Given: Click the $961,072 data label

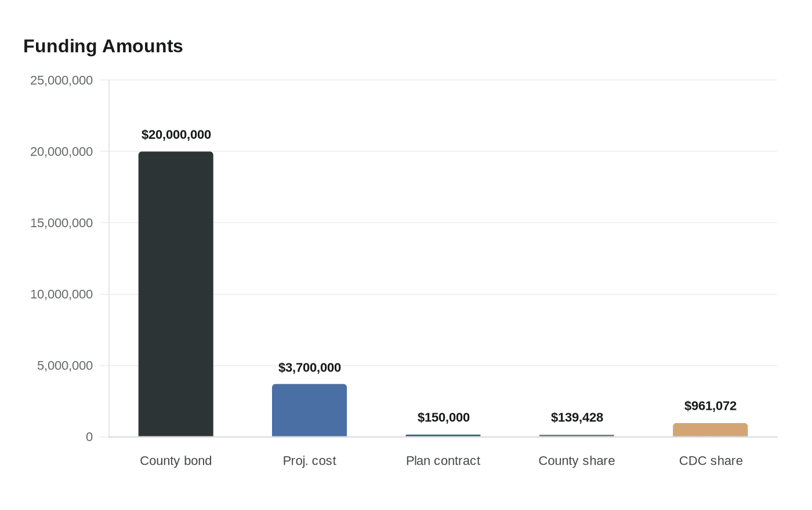Looking at the screenshot, I should 710,406.
